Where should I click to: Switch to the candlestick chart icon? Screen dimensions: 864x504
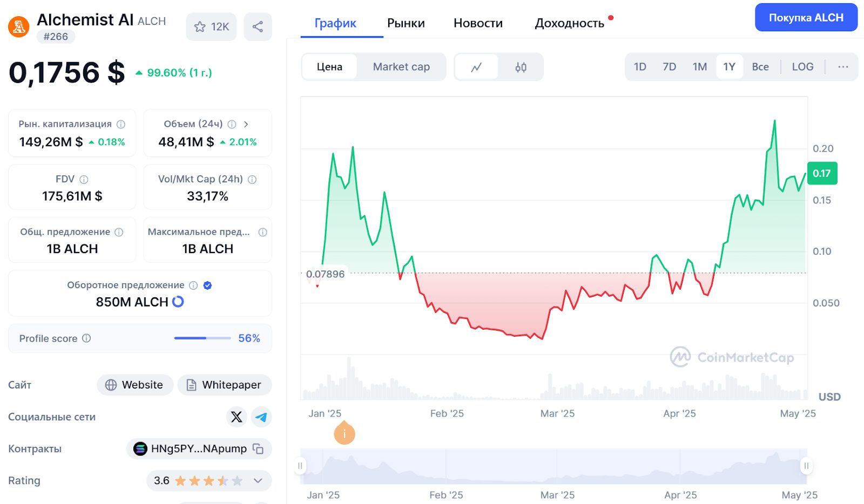click(x=521, y=67)
